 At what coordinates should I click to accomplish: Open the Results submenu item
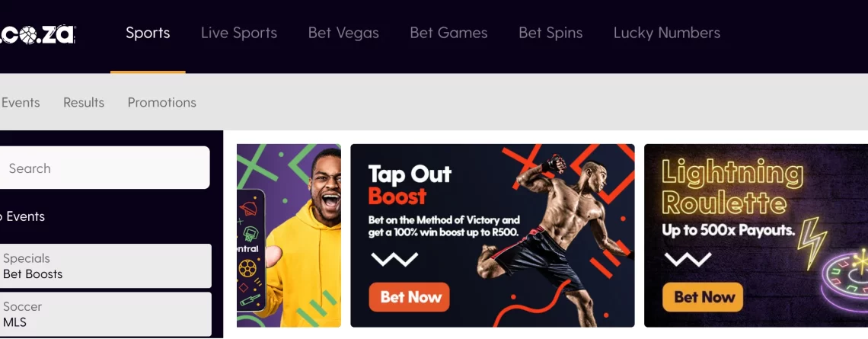[84, 103]
